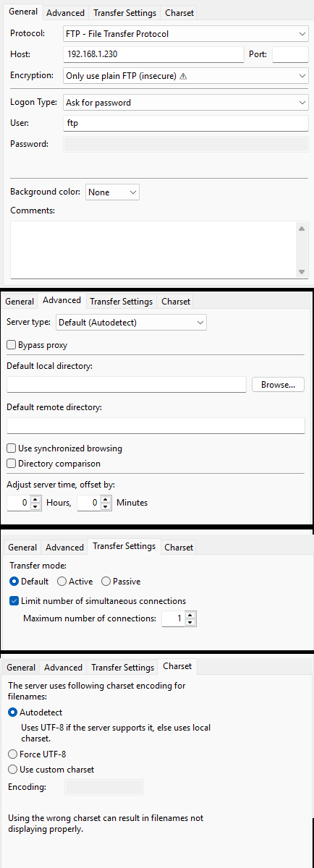Expand the Encryption dropdown

click(186, 75)
